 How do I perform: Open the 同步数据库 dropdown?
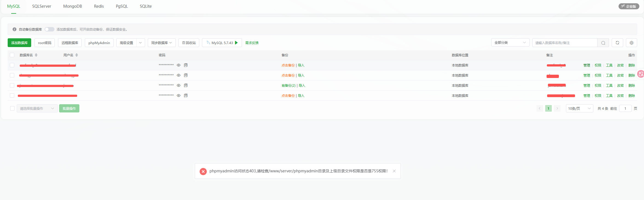pyautogui.click(x=162, y=43)
